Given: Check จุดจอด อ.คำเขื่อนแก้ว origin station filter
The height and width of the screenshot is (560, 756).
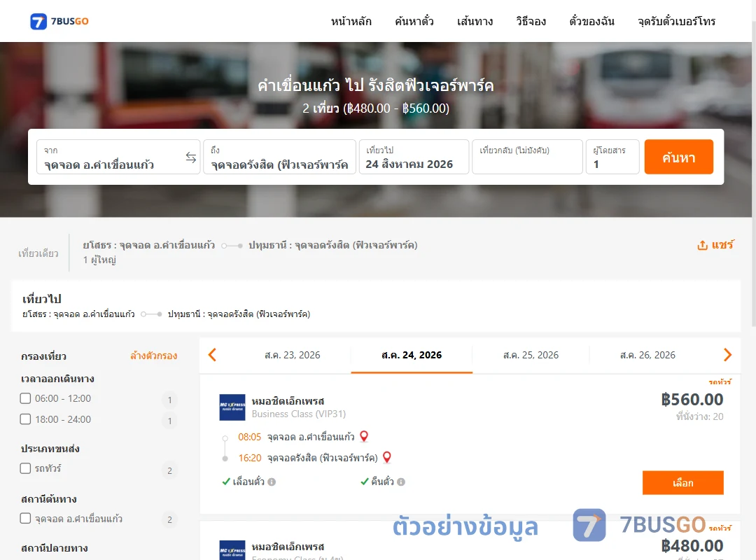Looking at the screenshot, I should (x=26, y=519).
